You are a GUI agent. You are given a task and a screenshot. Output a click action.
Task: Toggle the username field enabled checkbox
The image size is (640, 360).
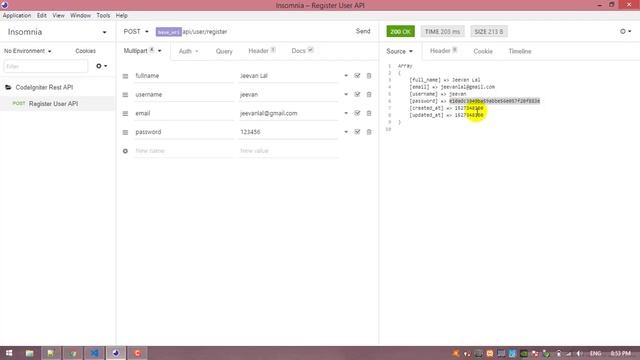pos(357,94)
